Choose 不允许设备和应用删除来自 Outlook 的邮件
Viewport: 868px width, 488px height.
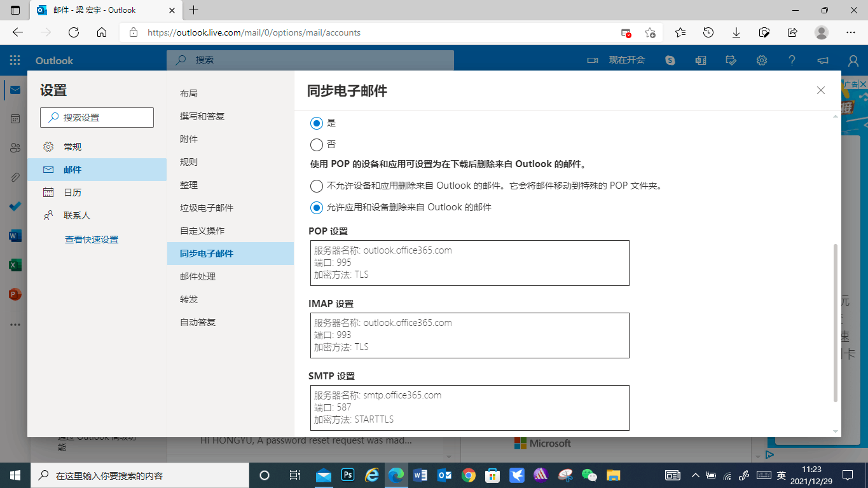(x=316, y=186)
